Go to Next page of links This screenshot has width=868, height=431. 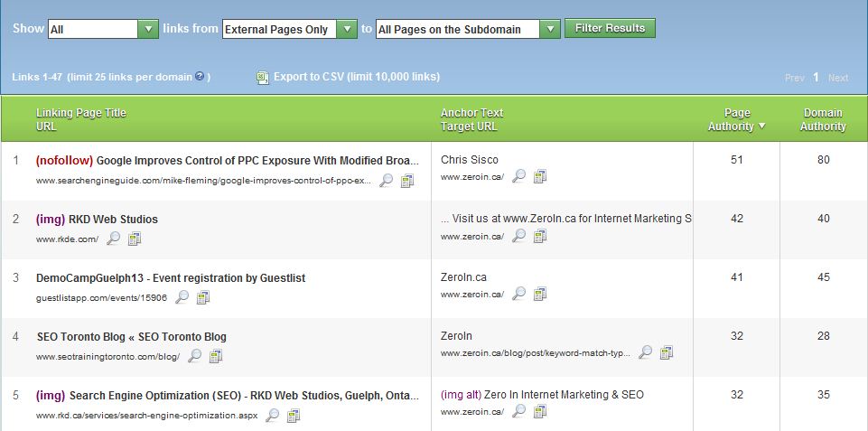(x=838, y=78)
